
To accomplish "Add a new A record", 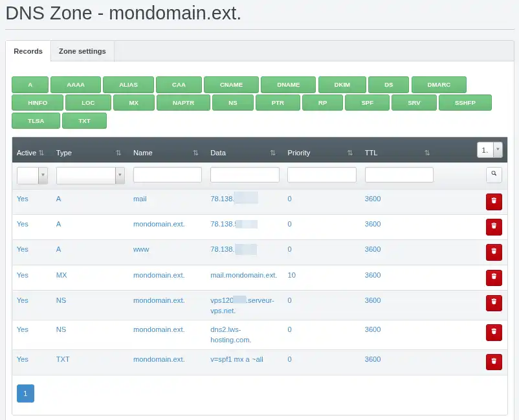I will click(30, 85).
